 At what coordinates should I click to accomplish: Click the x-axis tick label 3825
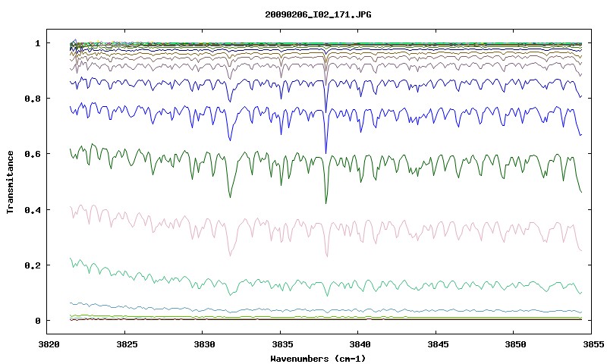coord(127,344)
